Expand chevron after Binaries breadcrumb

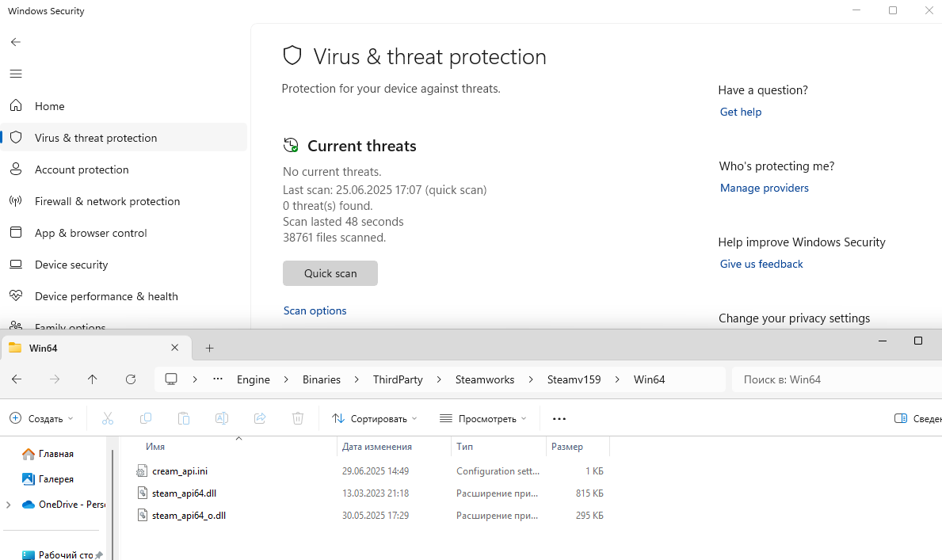[x=357, y=379]
